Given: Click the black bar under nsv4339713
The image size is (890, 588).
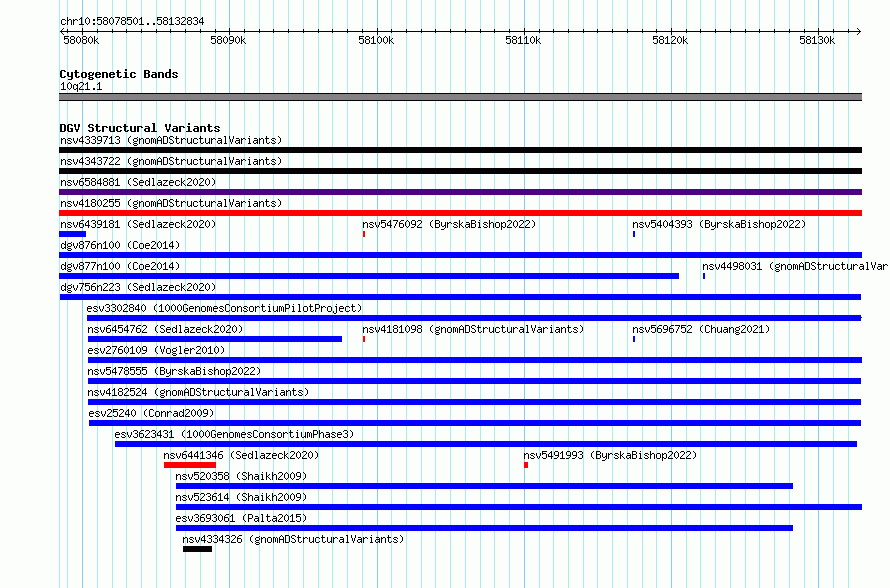Looking at the screenshot, I should tap(460, 150).
